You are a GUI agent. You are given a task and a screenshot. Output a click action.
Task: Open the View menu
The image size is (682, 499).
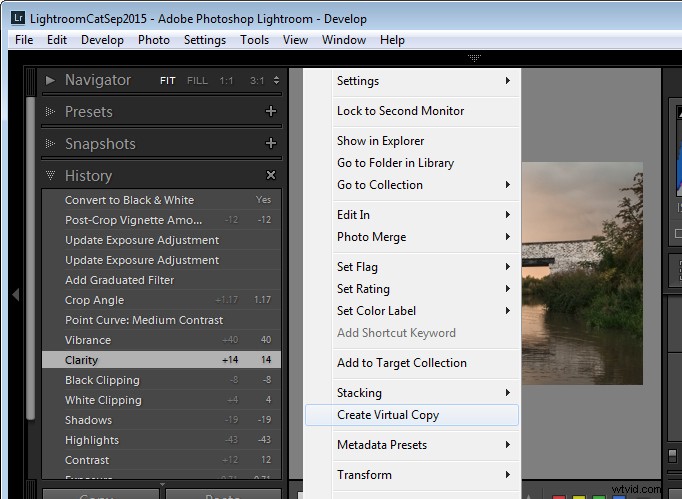[295, 40]
